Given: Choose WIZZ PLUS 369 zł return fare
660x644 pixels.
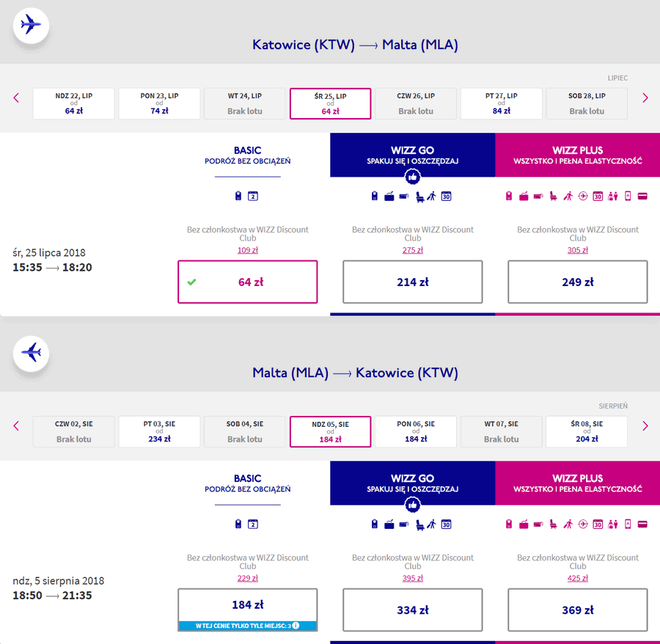Looking at the screenshot, I should 578,610.
